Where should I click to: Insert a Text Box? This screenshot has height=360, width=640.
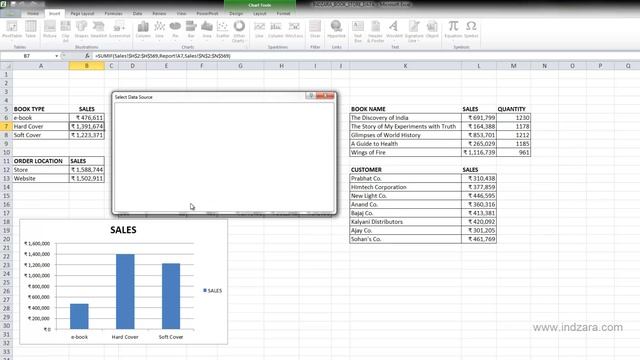pos(358,31)
